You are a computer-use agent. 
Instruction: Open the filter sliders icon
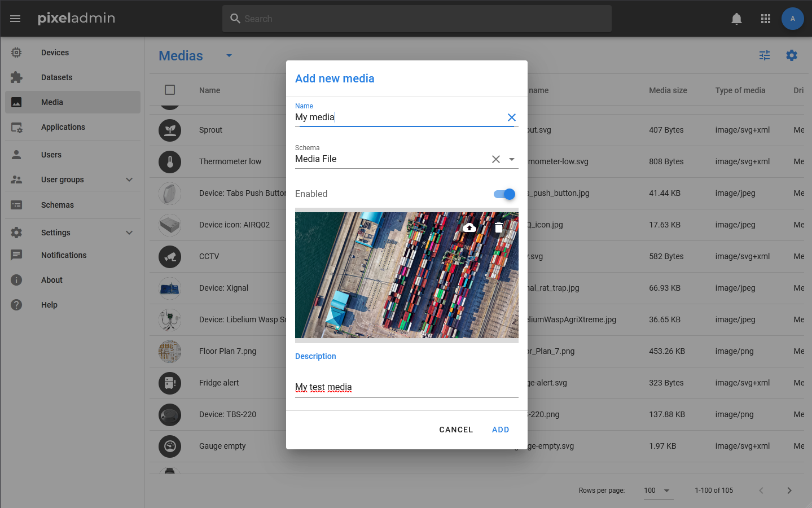(765, 55)
